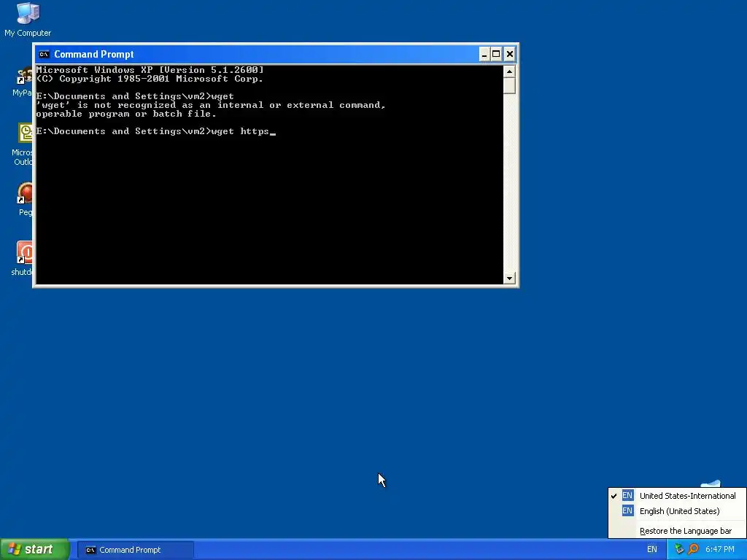Open the Start menu
The height and width of the screenshot is (560, 747).
(35, 549)
